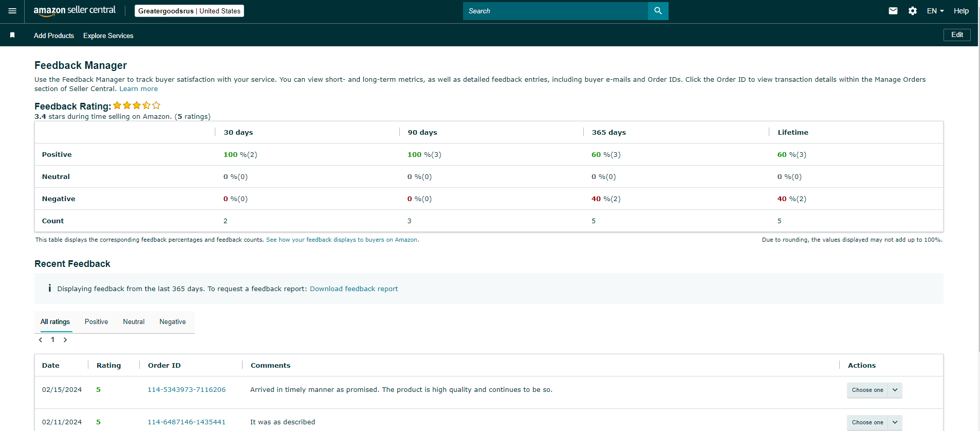Click the Order ID column header
Viewport: 980px width, 431px height.
click(x=164, y=365)
